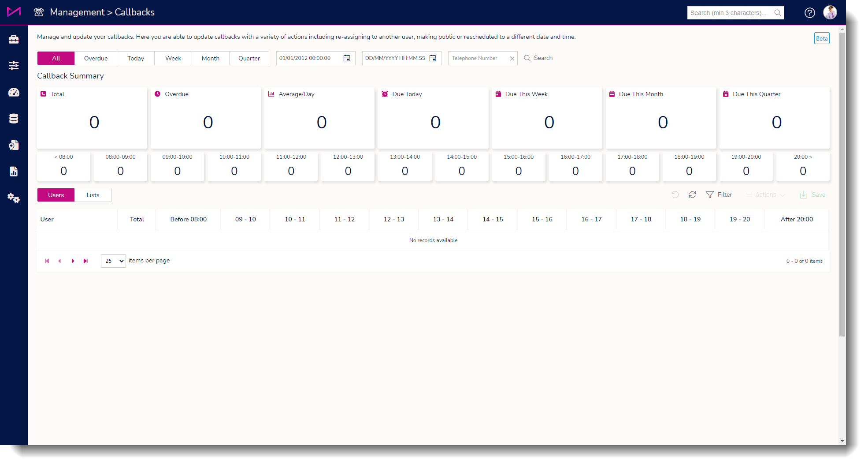Open the start date calendar picker
Viewport: 868px width, 467px height.
tap(347, 58)
